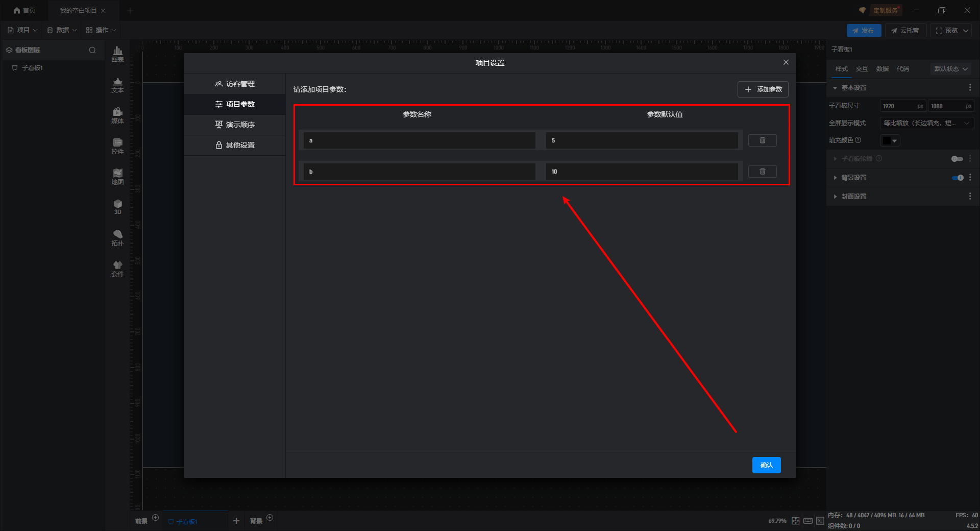Viewport: 980px width, 531px height.
Task: Open console icon in status bar
Action: (x=820, y=521)
